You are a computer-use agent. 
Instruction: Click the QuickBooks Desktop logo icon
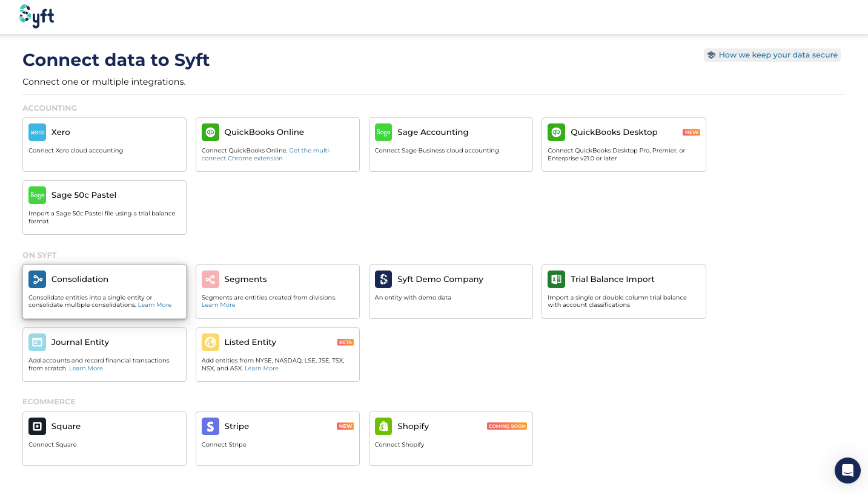tap(556, 132)
